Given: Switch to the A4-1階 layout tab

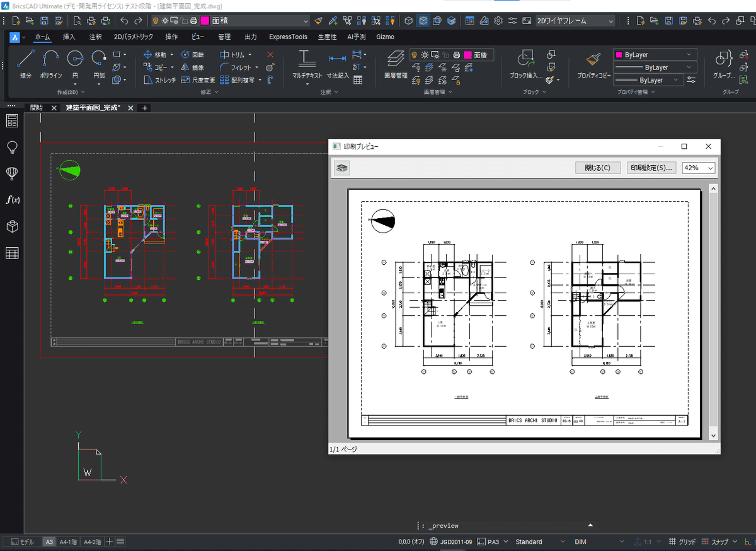Looking at the screenshot, I should point(69,542).
